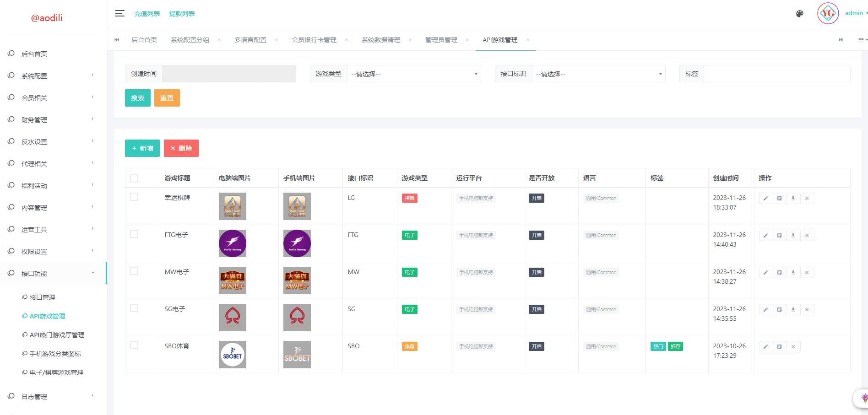
Task: Click the download icon in FTG电子 row
Action: click(x=793, y=236)
